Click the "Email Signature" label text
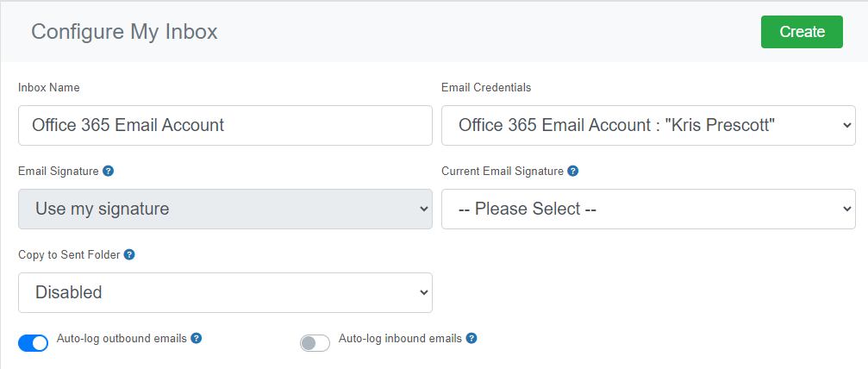The width and height of the screenshot is (868, 369). (59, 172)
